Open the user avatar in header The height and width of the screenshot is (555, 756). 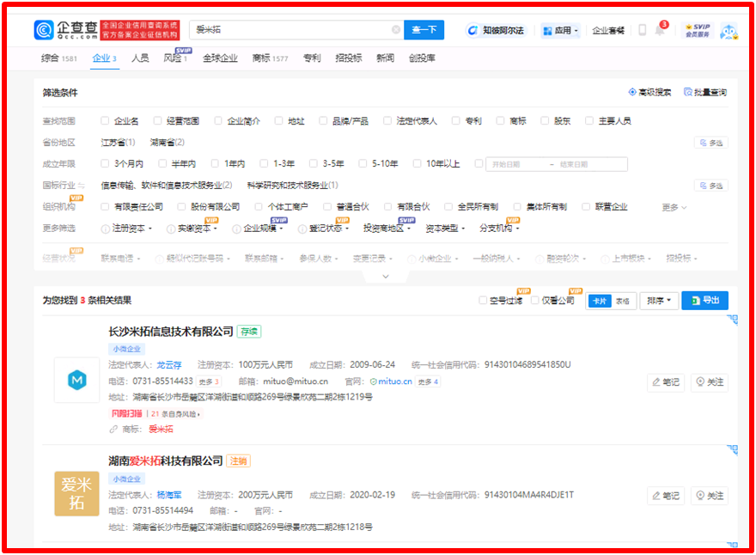click(729, 31)
